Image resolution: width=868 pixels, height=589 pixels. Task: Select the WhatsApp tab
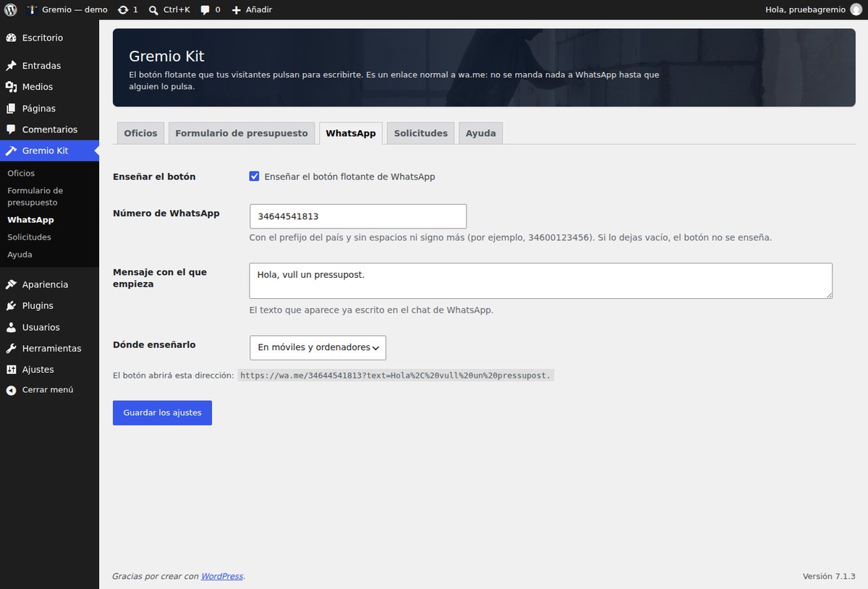pos(351,133)
